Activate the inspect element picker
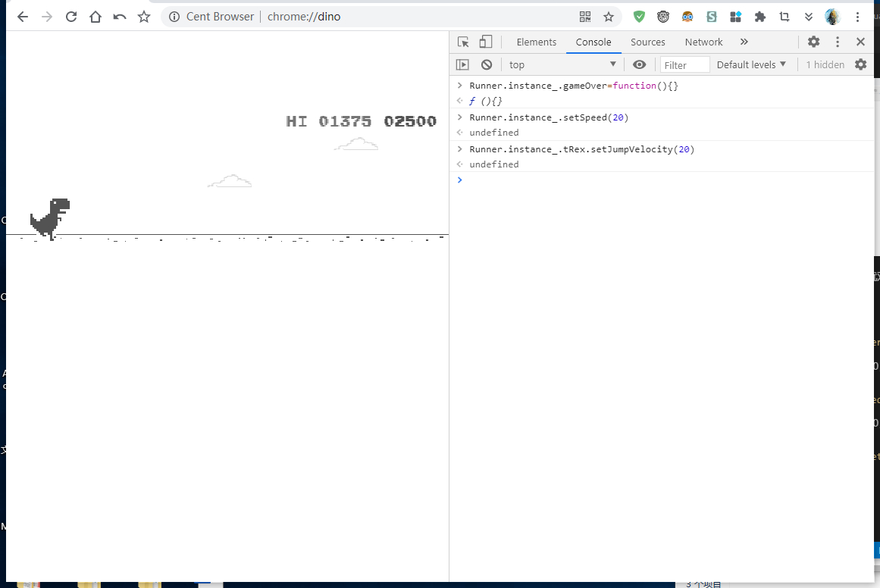Image resolution: width=880 pixels, height=588 pixels. (463, 42)
